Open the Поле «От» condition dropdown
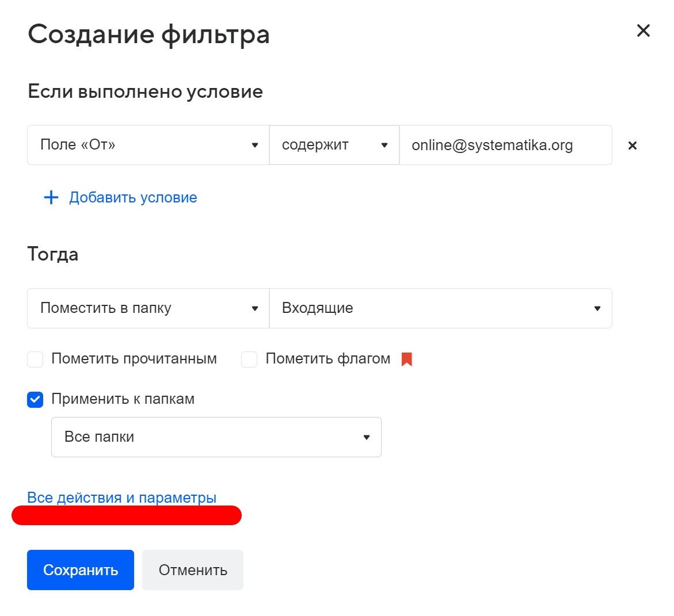The image size is (674, 616). coord(148,146)
